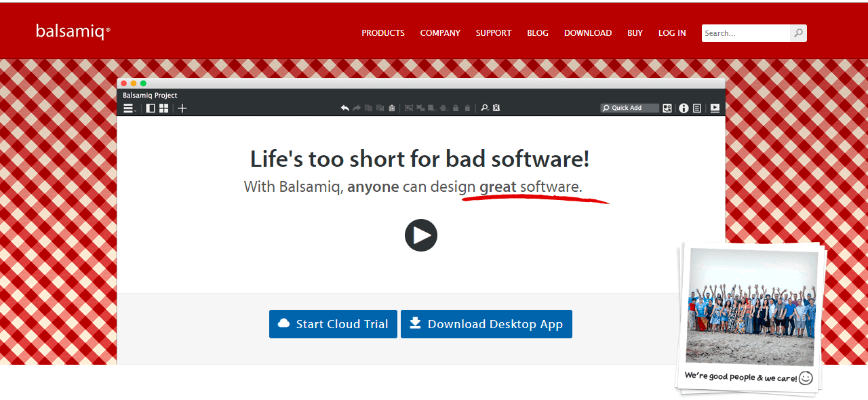The height and width of the screenshot is (400, 868).
Task: Click the toggle markup icon
Action: pyautogui.click(x=496, y=108)
